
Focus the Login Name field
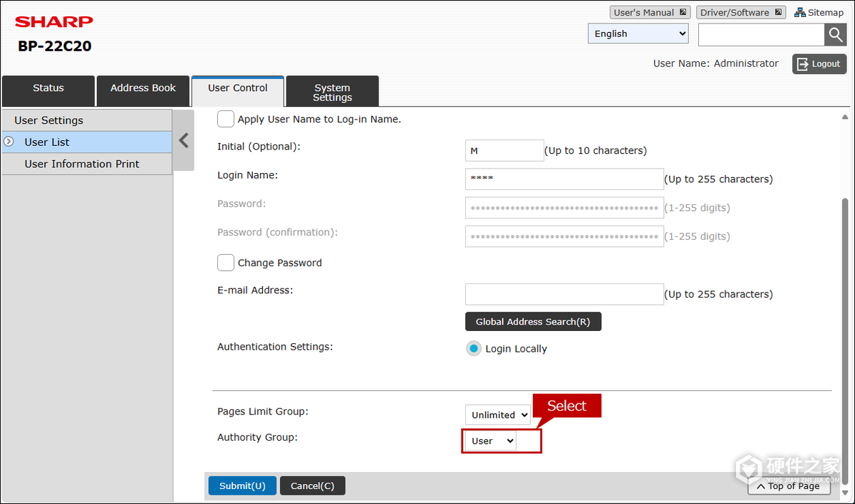pyautogui.click(x=564, y=179)
